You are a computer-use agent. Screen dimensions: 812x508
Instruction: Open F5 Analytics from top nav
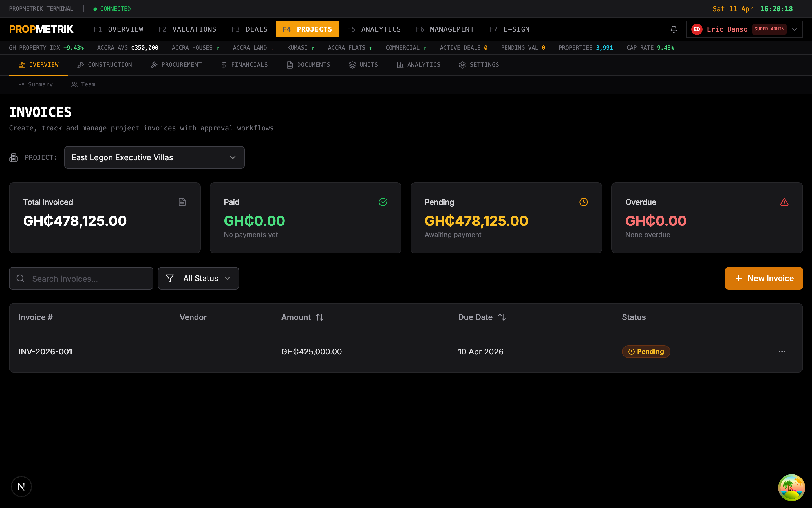click(374, 29)
